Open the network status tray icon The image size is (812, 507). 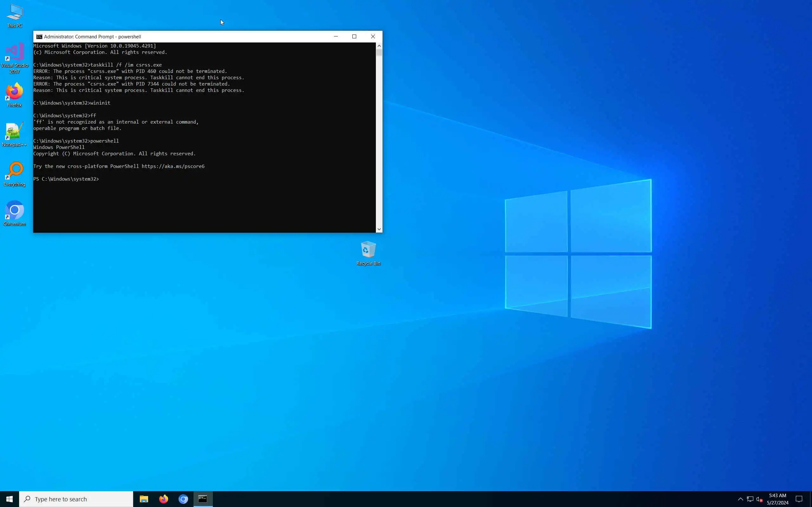tap(750, 499)
